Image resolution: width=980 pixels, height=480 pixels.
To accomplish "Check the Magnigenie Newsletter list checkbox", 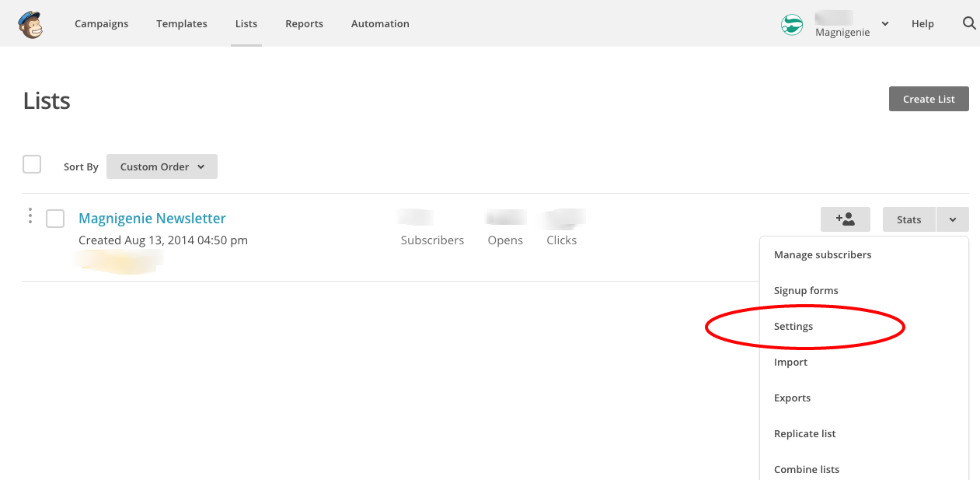I will point(55,219).
